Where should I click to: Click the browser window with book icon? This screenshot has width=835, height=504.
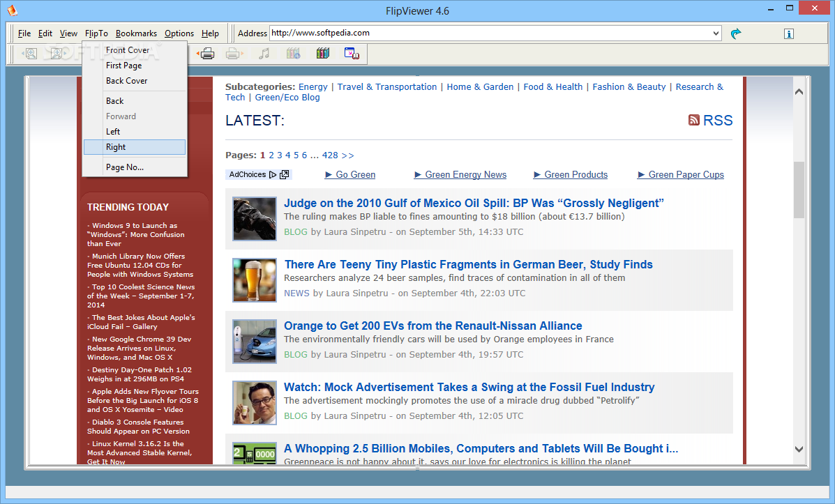coord(352,53)
